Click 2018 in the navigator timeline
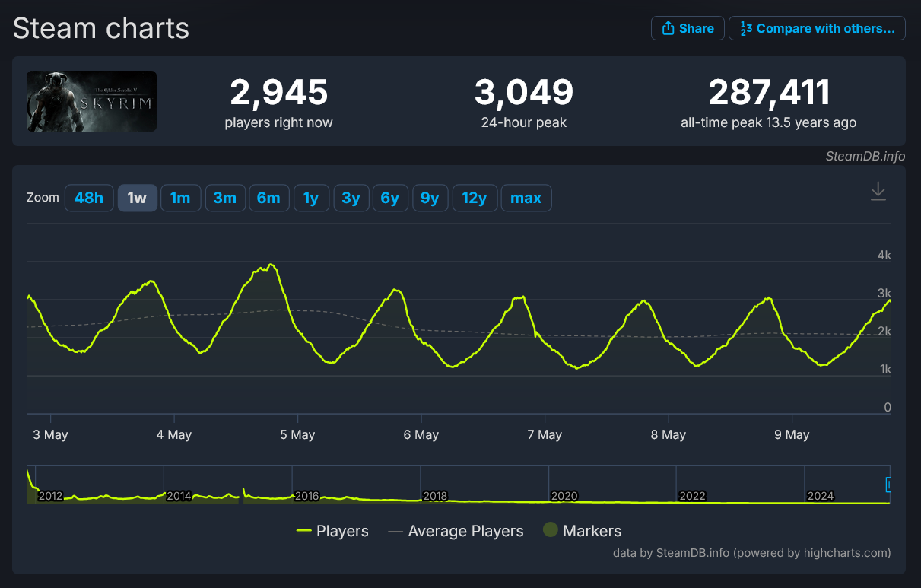Viewport: 921px width, 588px height. tap(435, 496)
